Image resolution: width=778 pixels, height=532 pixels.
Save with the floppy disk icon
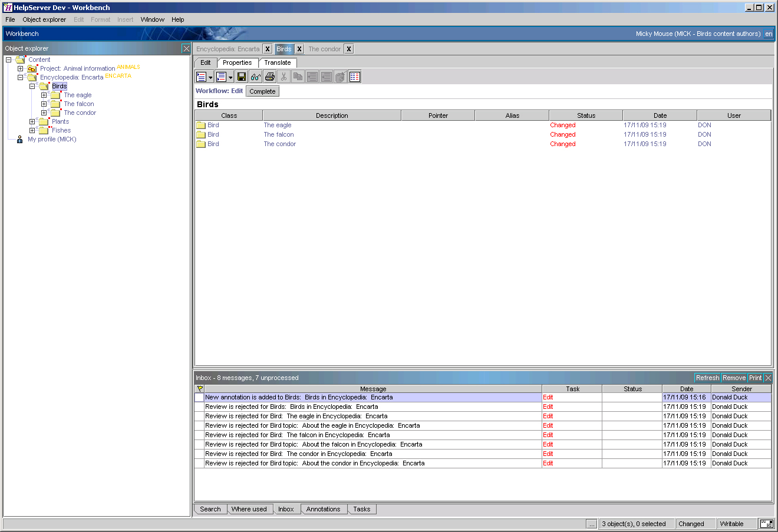click(x=241, y=77)
